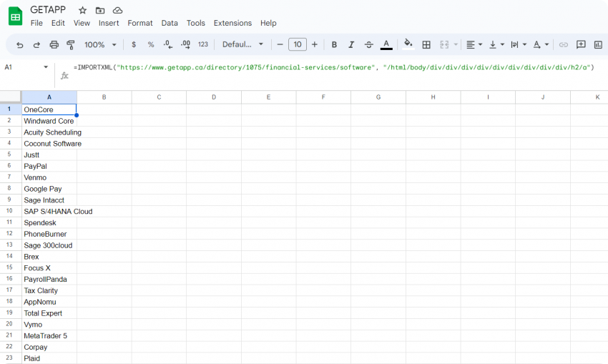Select the cell containing OneCore
The height and width of the screenshot is (364, 608).
point(49,109)
